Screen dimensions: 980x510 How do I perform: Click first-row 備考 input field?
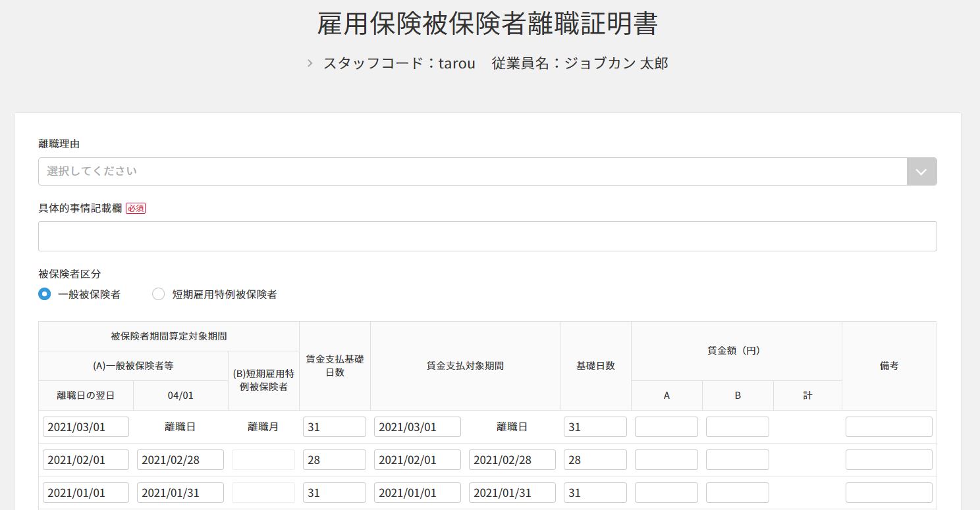pos(889,427)
